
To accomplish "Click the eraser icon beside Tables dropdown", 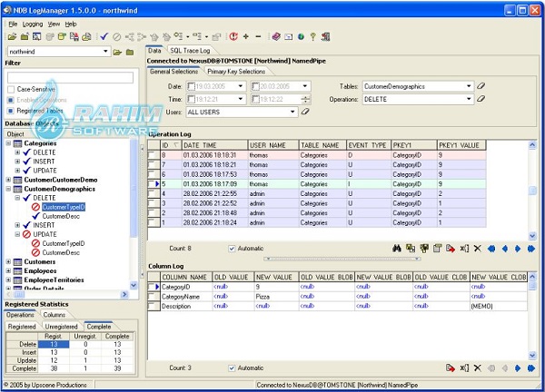I will click(x=482, y=86).
